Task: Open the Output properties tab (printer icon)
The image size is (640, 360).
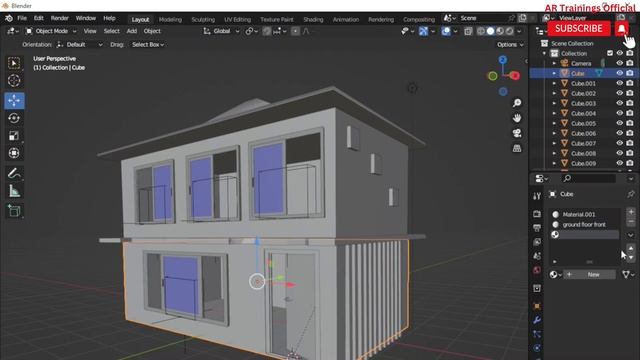Action: [x=537, y=228]
